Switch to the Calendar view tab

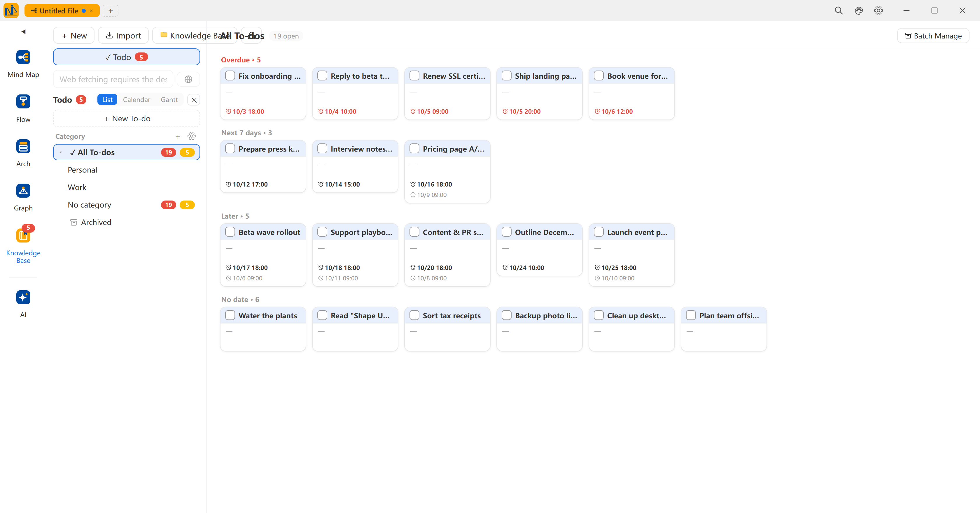click(x=136, y=100)
